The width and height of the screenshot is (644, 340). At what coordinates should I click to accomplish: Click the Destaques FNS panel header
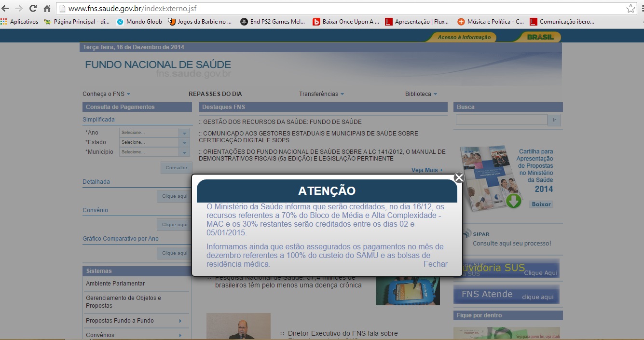(323, 107)
